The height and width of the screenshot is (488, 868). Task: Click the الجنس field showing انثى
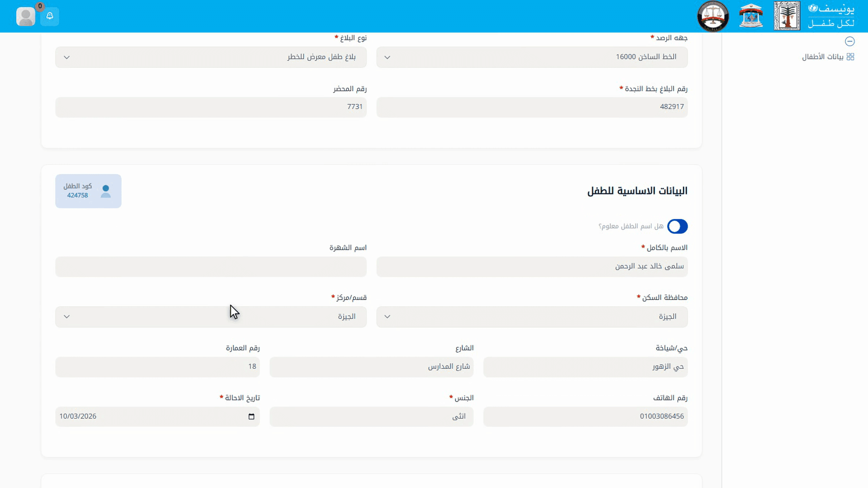(372, 417)
